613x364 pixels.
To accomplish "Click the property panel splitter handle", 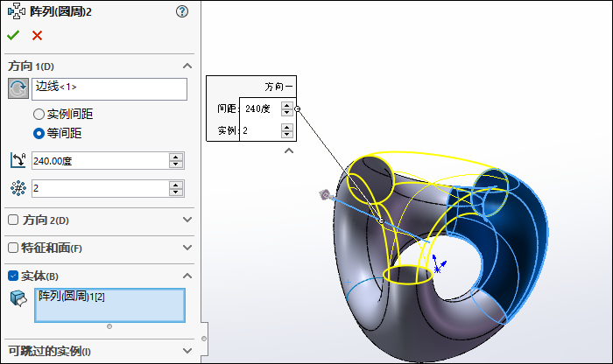I will tap(204, 339).
